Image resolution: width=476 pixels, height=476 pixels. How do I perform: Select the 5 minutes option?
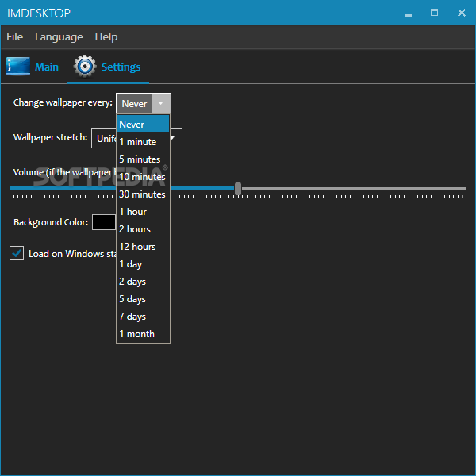click(143, 159)
